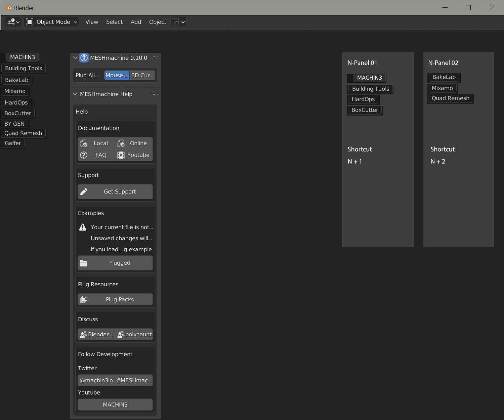This screenshot has height=420, width=504.
Task: Open the MACHIN3 Youtube channel button
Action: 115,405
